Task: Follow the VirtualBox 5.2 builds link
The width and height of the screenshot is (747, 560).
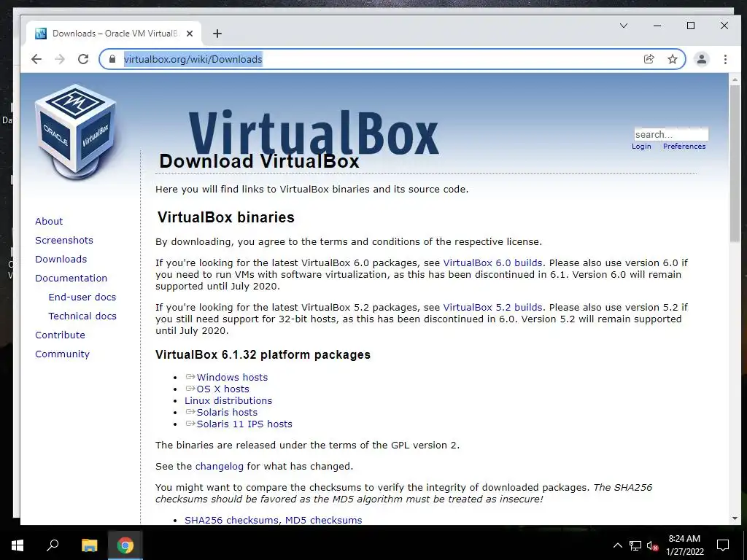Action: [x=492, y=307]
